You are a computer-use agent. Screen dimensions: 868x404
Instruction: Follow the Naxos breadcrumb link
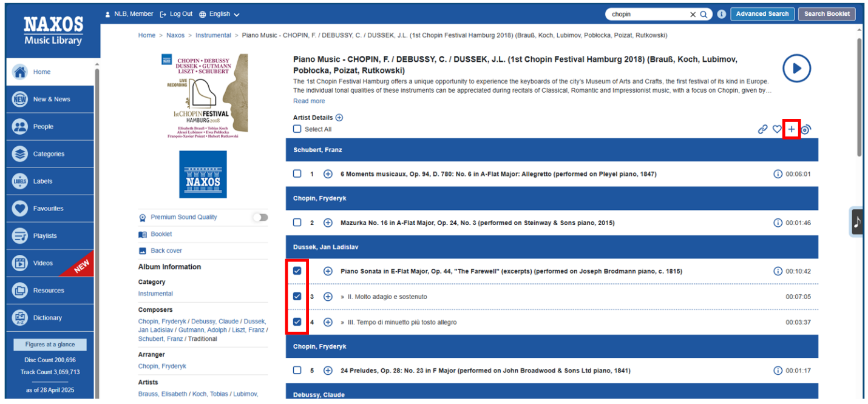coord(175,35)
